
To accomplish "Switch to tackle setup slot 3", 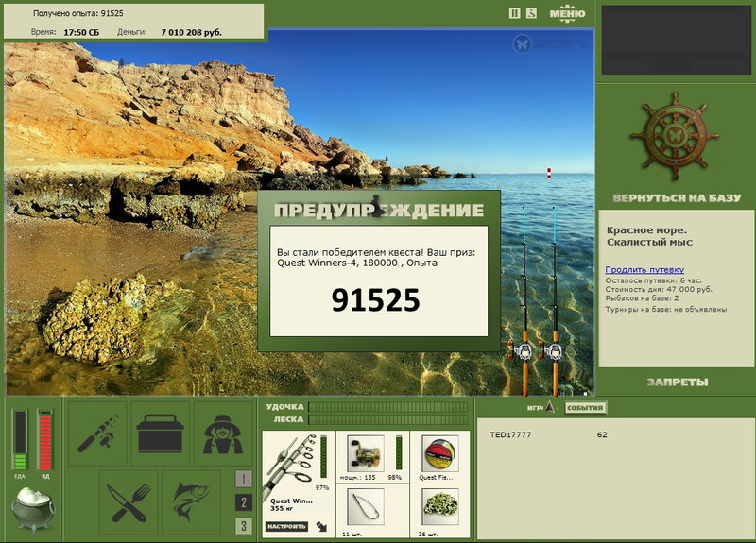I will 243,526.
